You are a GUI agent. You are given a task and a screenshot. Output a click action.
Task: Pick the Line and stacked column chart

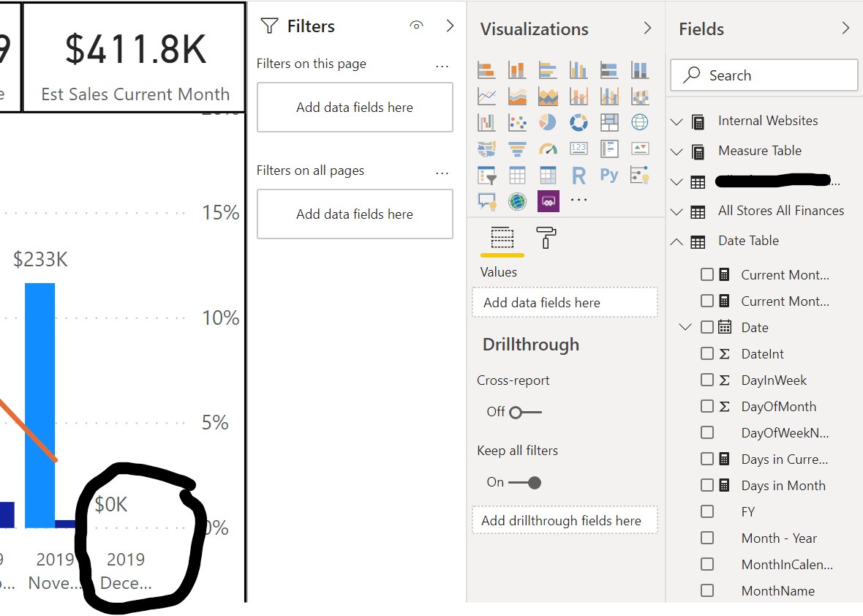[579, 97]
